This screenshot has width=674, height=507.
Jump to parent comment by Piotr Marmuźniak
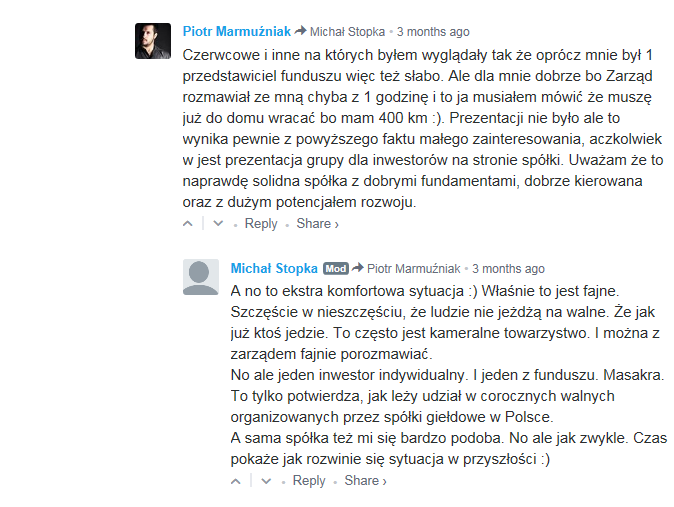click(x=414, y=269)
